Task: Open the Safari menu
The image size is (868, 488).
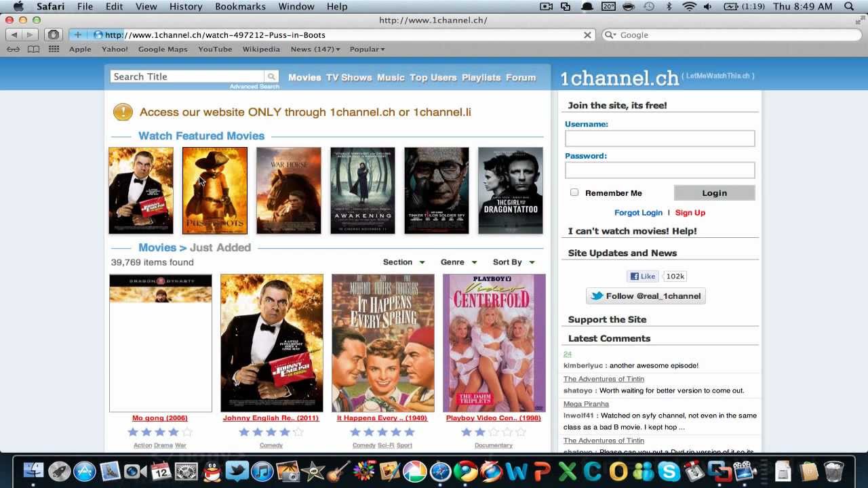Action: 50,6
